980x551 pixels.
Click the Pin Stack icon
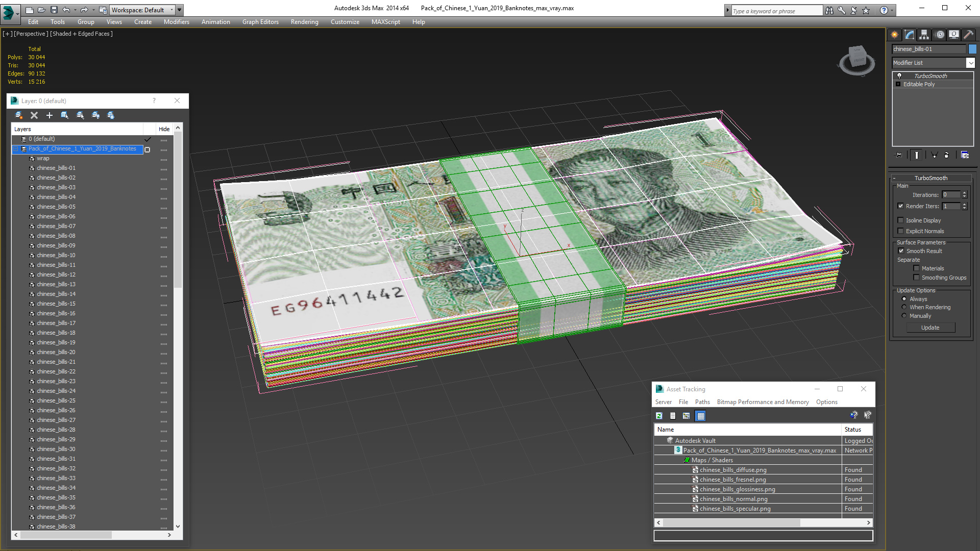coord(899,155)
